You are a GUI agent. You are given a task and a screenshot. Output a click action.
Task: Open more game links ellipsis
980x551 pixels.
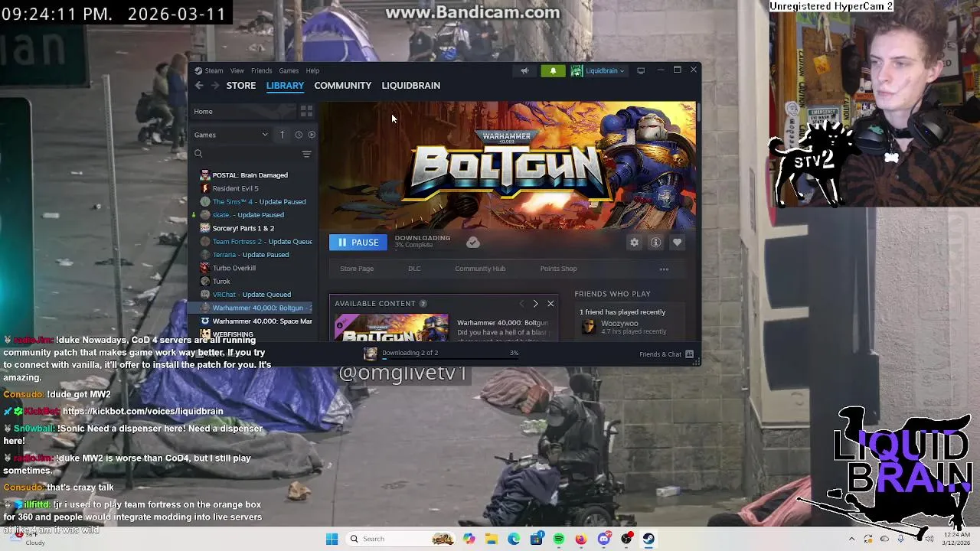(x=664, y=269)
